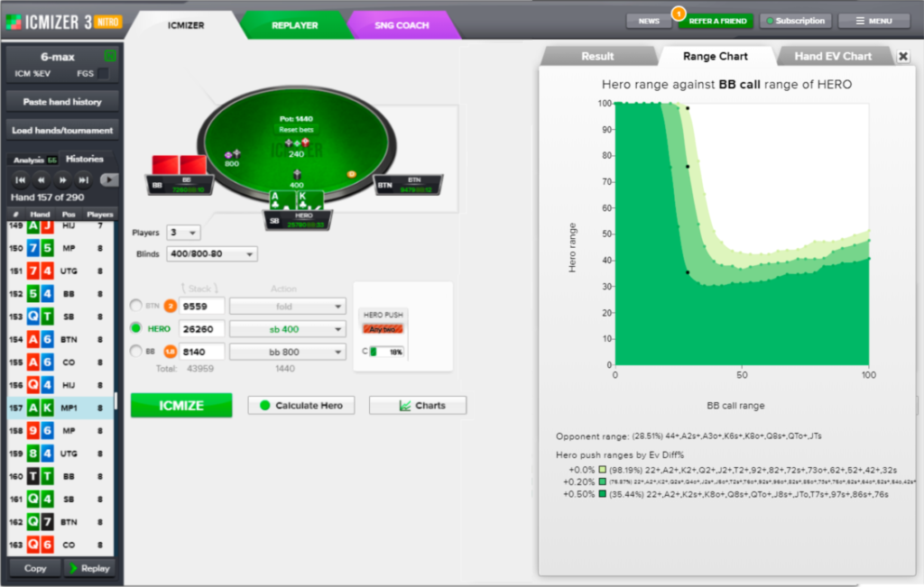Click the Copy button
The height and width of the screenshot is (587, 924).
pos(35,568)
